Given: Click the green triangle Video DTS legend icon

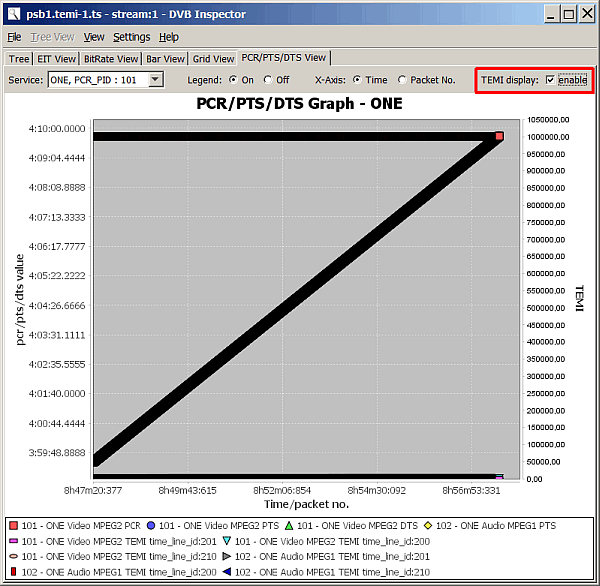Looking at the screenshot, I should [288, 525].
